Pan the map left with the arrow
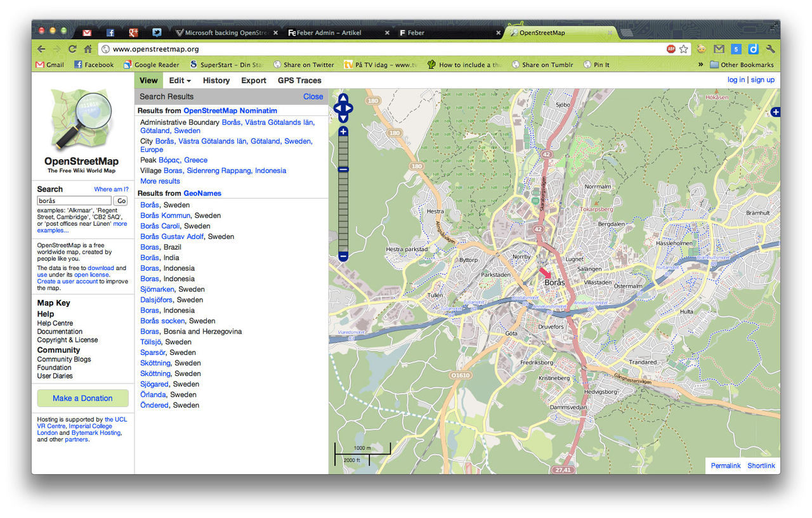The height and width of the screenshot is (518, 812). [x=337, y=108]
